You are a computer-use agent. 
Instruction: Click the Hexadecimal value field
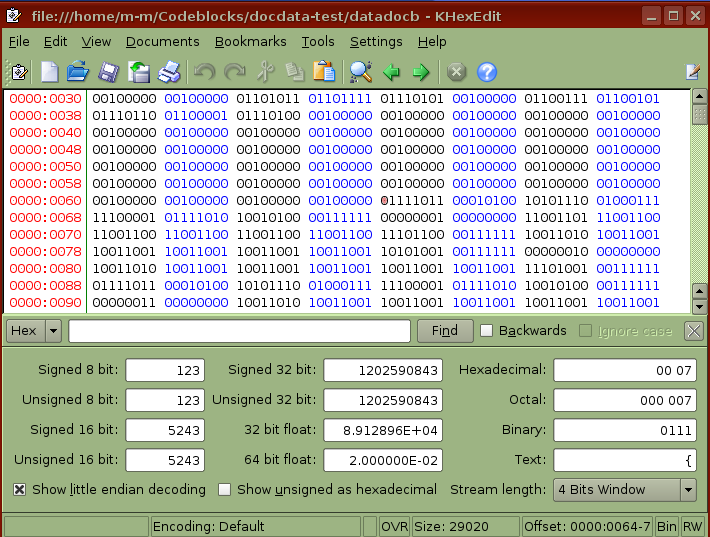tap(625, 370)
